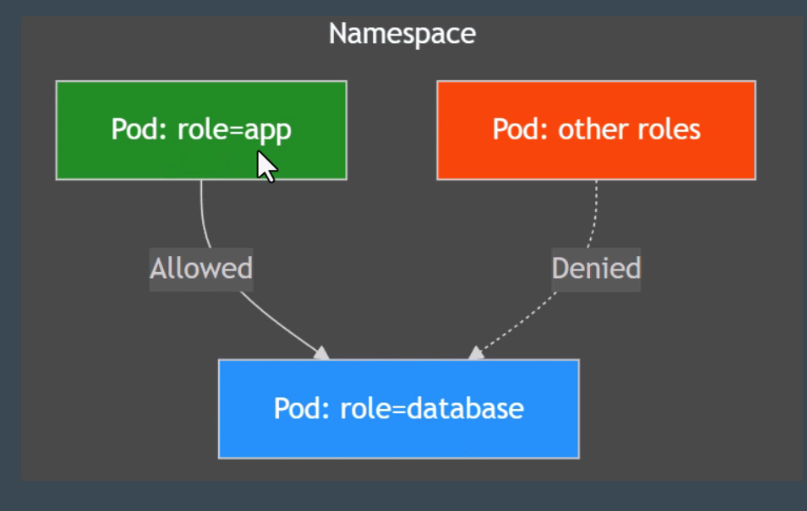Image resolution: width=807 pixels, height=511 pixels.
Task: Click the solid arrowhead entering the database pod
Action: (321, 352)
